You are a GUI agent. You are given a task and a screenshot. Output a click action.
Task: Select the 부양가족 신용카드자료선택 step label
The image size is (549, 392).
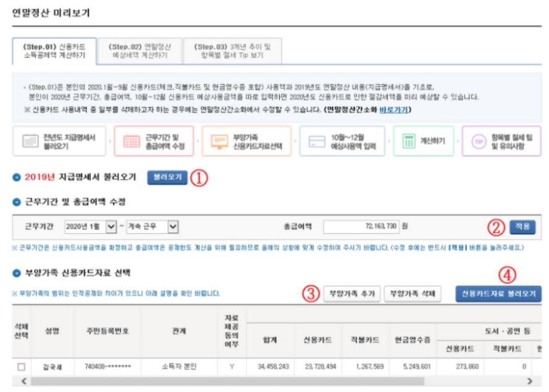tap(258, 141)
